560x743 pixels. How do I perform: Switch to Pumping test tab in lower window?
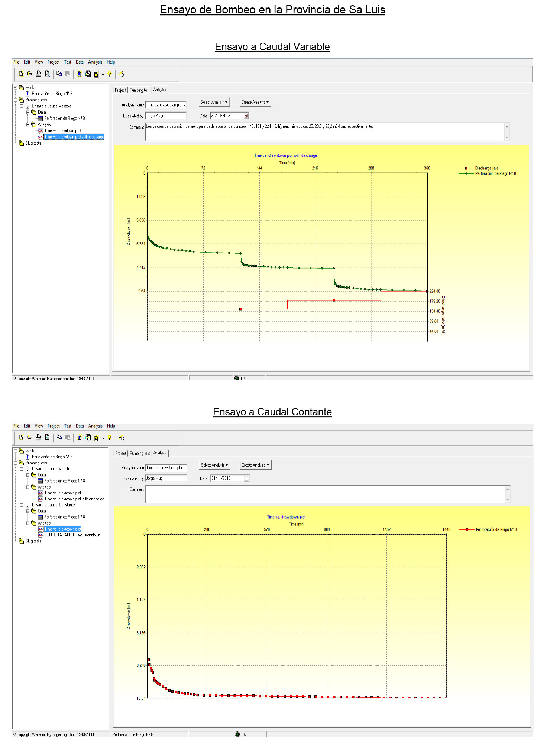pyautogui.click(x=140, y=454)
